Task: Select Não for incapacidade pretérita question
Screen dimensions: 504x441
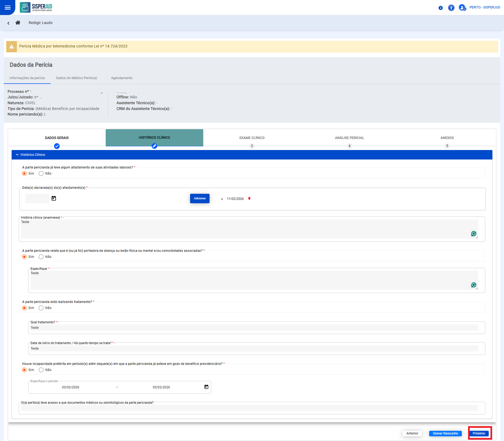Action: (x=41, y=370)
